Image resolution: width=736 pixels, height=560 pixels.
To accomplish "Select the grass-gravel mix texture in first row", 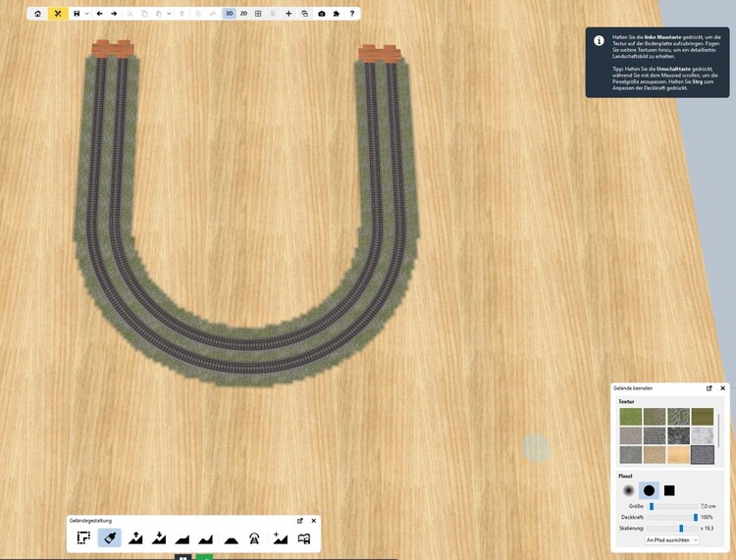I will [x=655, y=417].
